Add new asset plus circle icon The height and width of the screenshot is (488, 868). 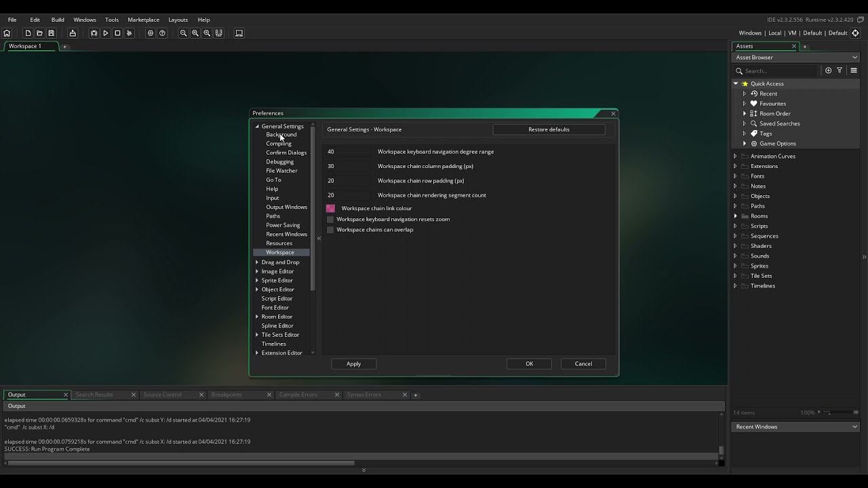click(828, 70)
